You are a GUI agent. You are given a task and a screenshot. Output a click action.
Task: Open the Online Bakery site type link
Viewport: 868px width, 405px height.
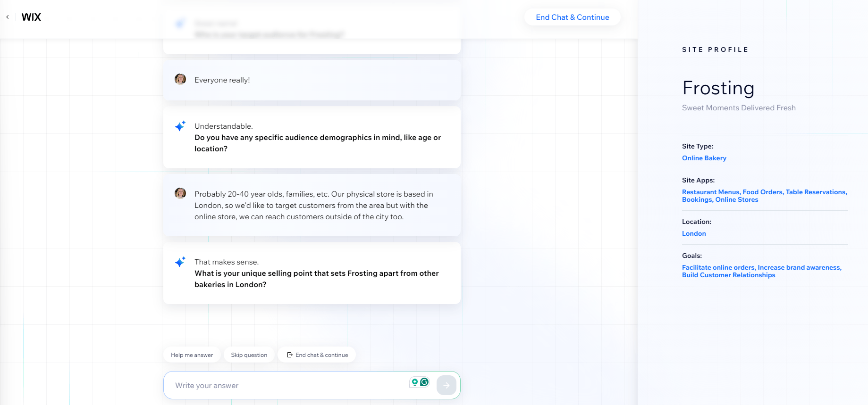tap(704, 158)
